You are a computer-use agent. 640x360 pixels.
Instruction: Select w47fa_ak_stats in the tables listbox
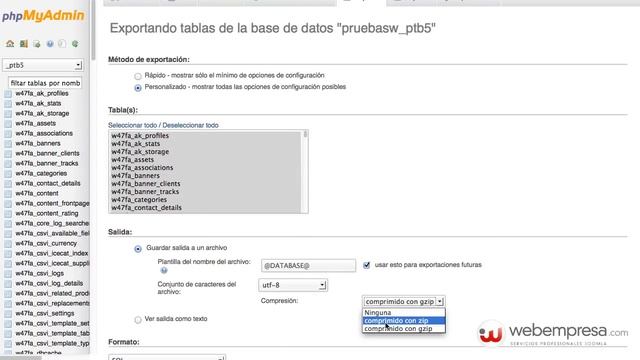tap(205, 144)
